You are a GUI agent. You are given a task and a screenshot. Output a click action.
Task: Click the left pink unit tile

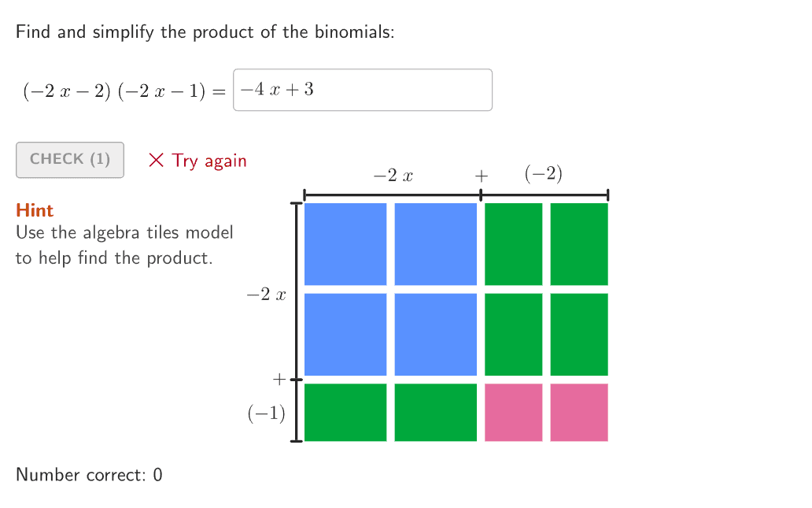(514, 413)
